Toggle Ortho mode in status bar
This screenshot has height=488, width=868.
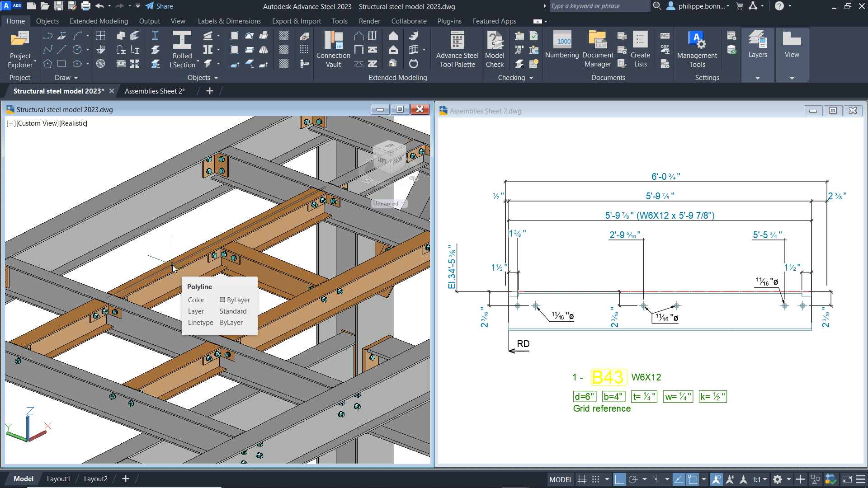point(619,479)
